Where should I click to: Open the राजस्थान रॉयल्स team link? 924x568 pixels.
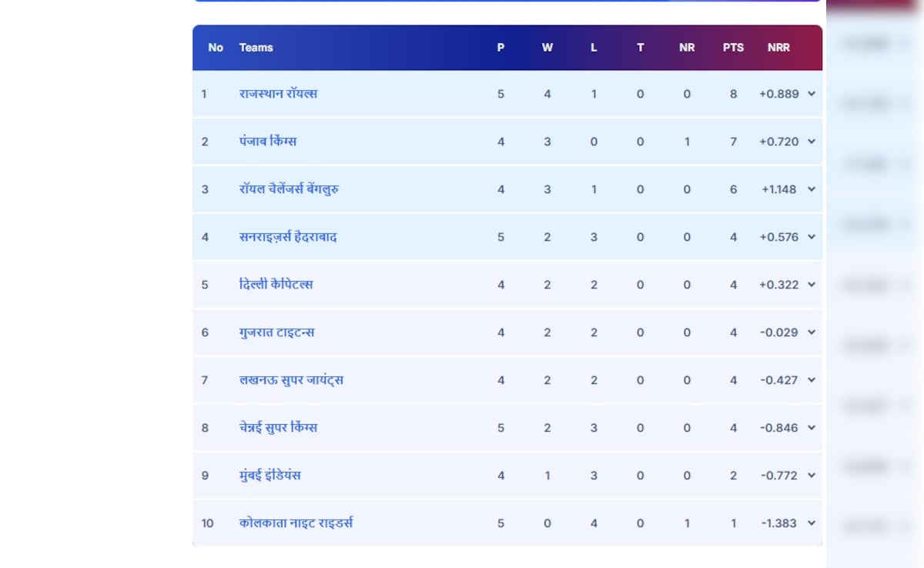(x=278, y=94)
